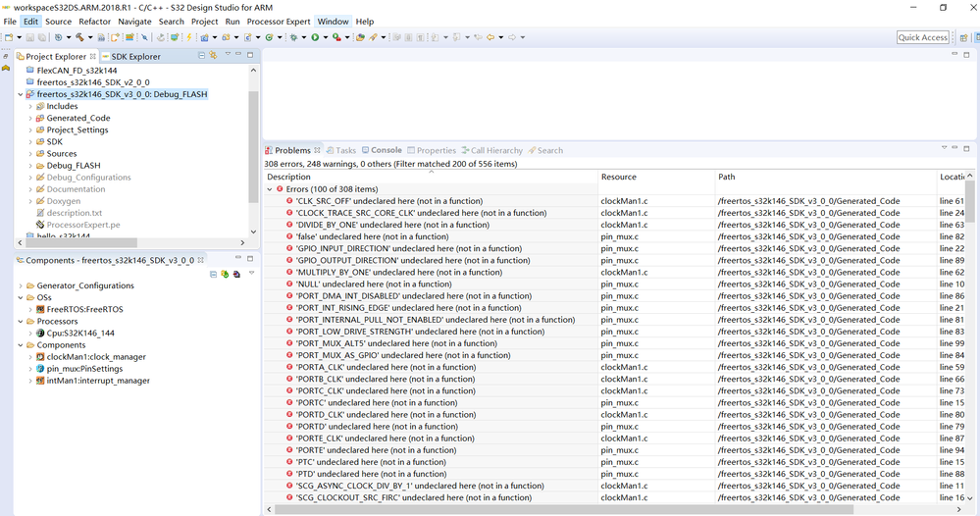Switch to the Console tab

(382, 150)
